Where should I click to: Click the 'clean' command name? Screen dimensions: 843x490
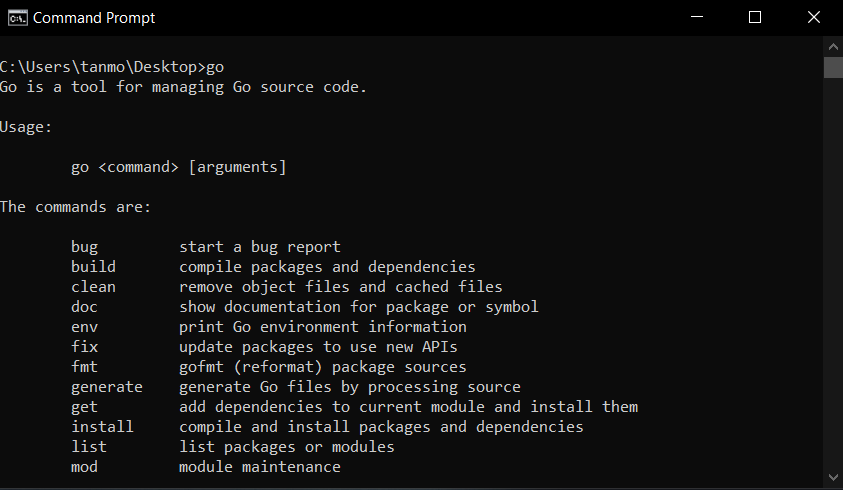tap(93, 287)
